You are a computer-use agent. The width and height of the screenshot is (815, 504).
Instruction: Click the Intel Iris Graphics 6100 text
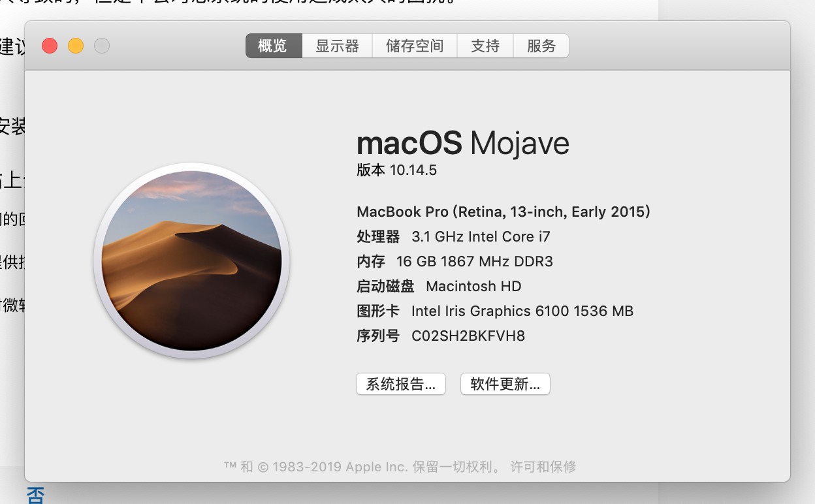click(x=522, y=311)
